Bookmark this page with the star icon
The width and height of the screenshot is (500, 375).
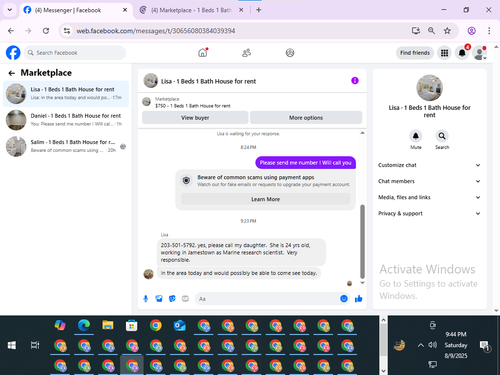pyautogui.click(x=447, y=31)
